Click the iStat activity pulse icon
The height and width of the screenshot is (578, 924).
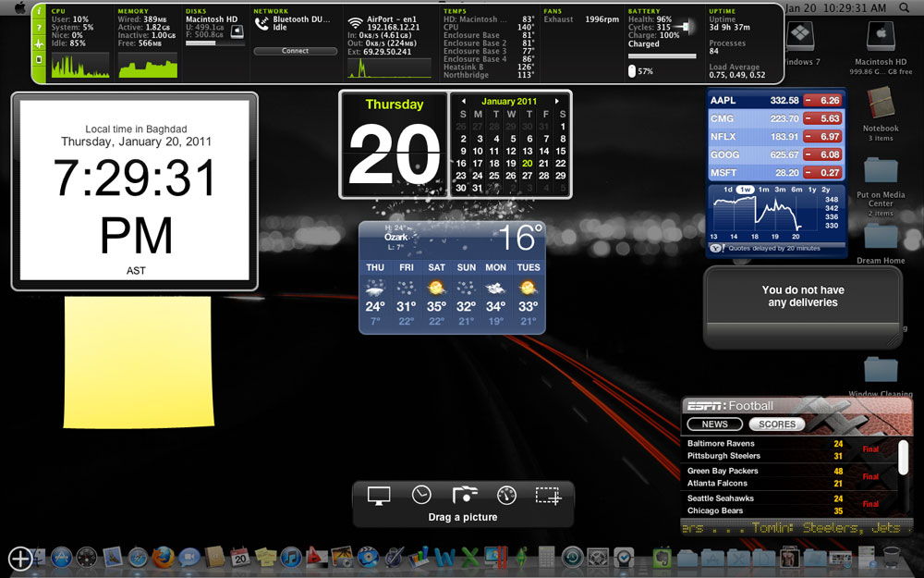pos(39,43)
